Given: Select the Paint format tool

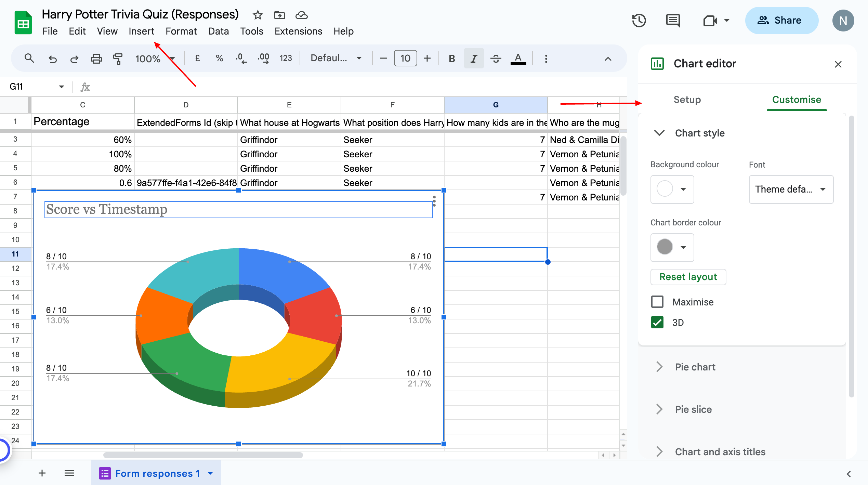Looking at the screenshot, I should point(118,58).
